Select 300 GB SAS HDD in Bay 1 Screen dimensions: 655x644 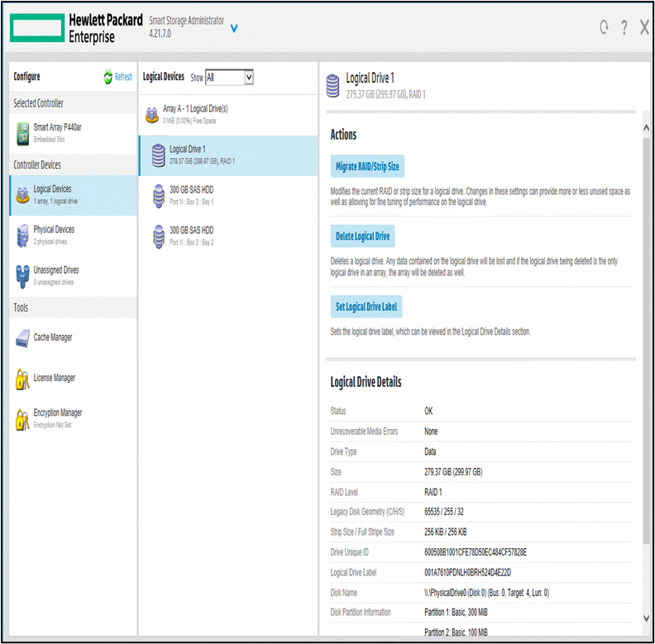point(228,196)
